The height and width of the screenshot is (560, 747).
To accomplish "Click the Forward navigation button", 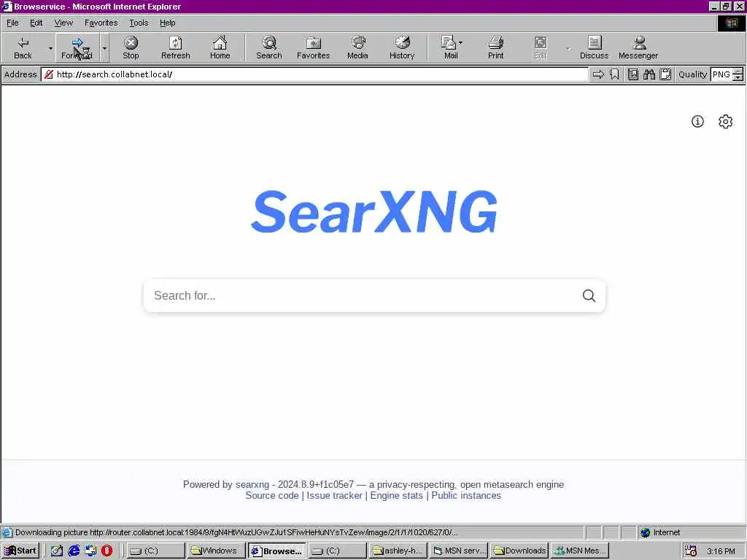I will 77,47.
